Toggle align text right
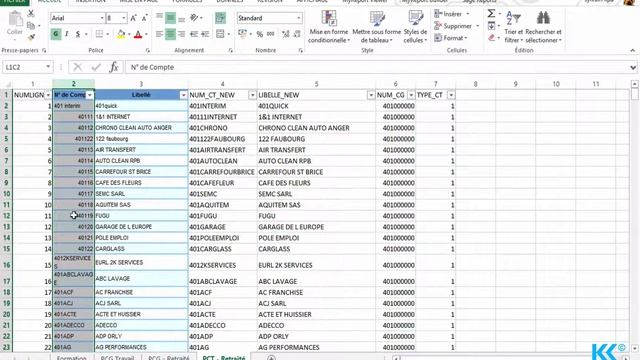This screenshot has width=640, height=360. coord(182,34)
